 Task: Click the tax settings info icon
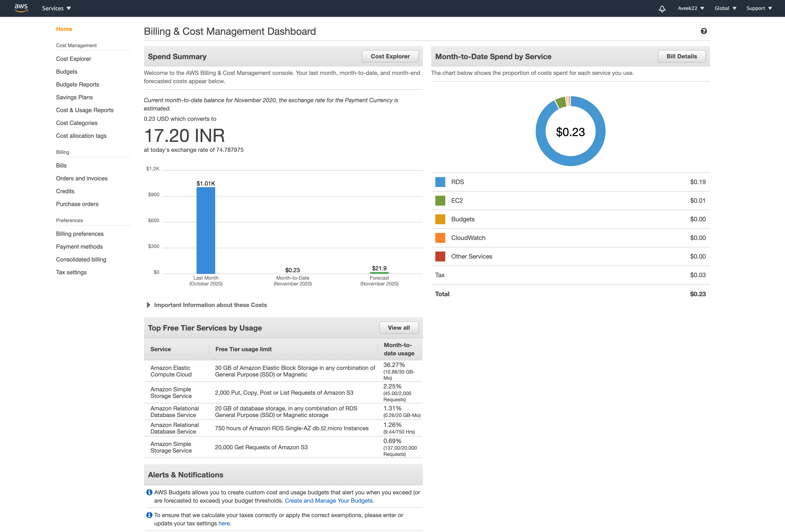pos(149,515)
